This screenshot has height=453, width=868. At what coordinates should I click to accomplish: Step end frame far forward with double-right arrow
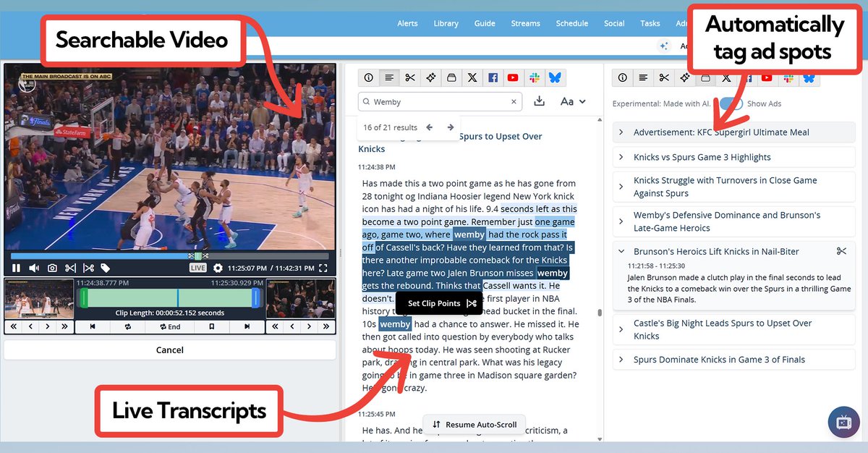coord(327,326)
